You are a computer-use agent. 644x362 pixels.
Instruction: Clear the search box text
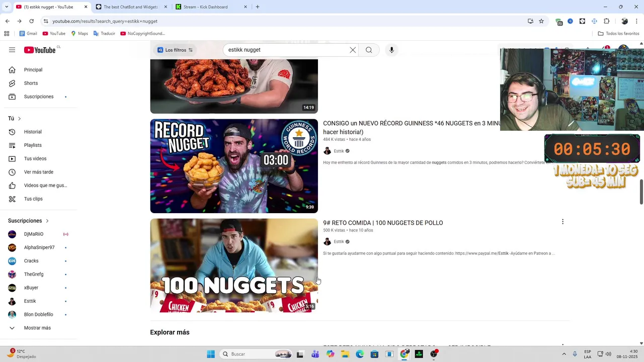pos(353,50)
